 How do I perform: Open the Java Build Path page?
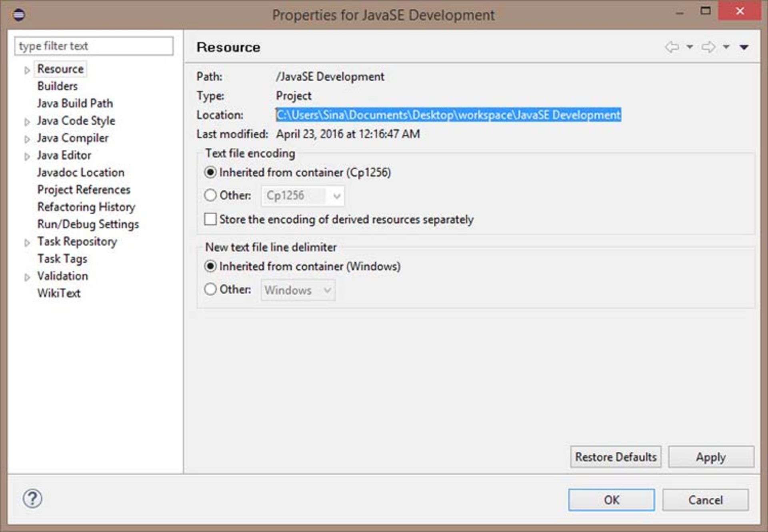click(x=75, y=103)
